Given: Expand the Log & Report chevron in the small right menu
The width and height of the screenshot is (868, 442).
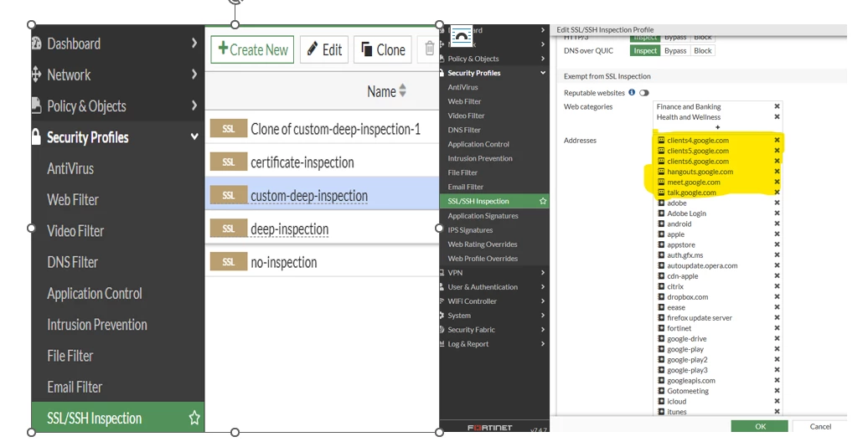Looking at the screenshot, I should click(x=543, y=343).
